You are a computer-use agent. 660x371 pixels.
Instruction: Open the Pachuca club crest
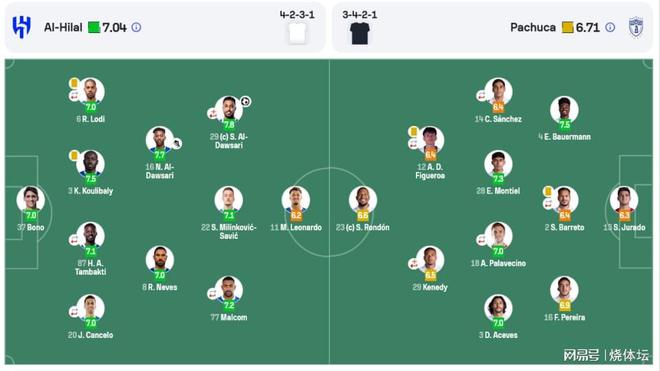click(636, 27)
